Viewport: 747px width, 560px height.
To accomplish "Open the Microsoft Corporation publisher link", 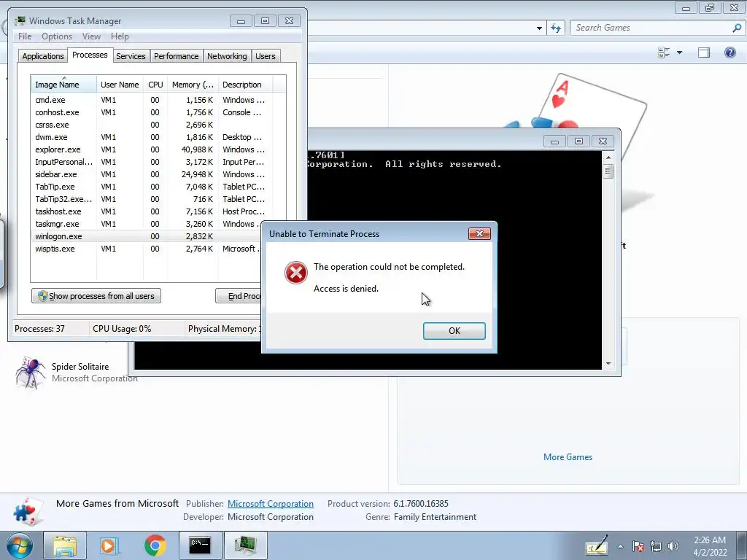I will coord(271,503).
